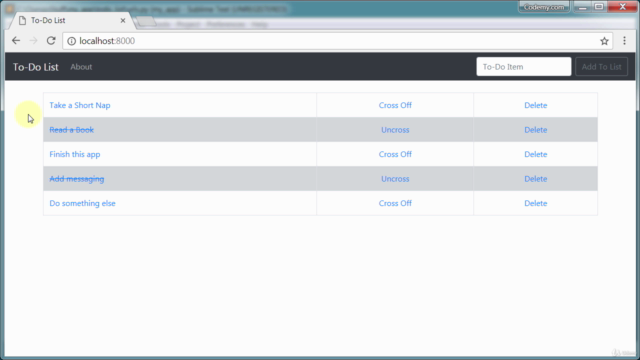Bookmark page with the star icon

pos(604,41)
